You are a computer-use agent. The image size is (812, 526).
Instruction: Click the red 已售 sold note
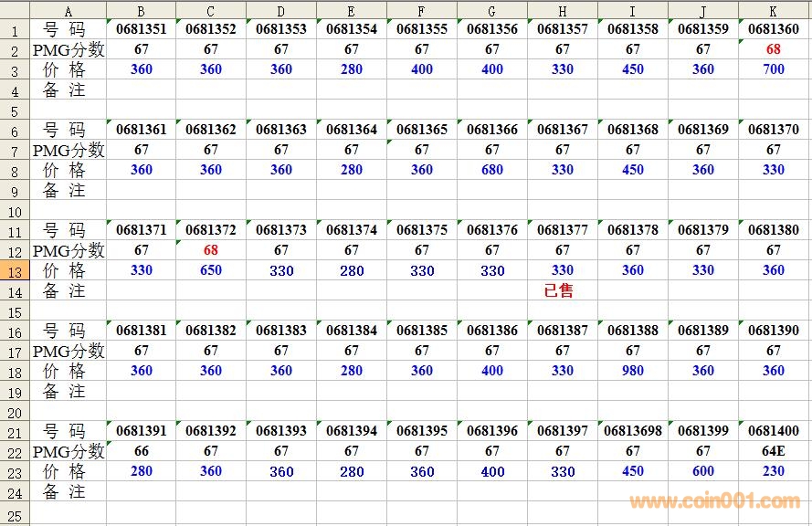[559, 291]
